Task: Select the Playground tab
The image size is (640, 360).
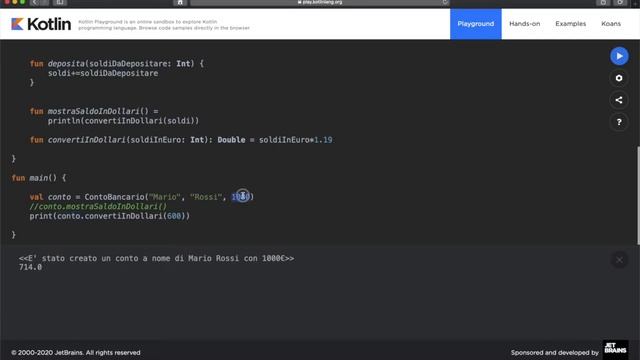Action: pyautogui.click(x=476, y=24)
